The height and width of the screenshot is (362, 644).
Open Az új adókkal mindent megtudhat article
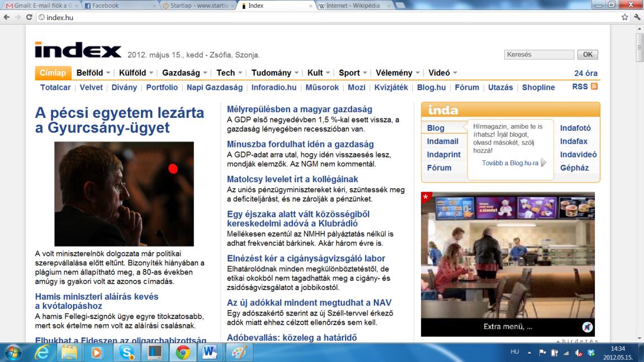[x=309, y=302]
